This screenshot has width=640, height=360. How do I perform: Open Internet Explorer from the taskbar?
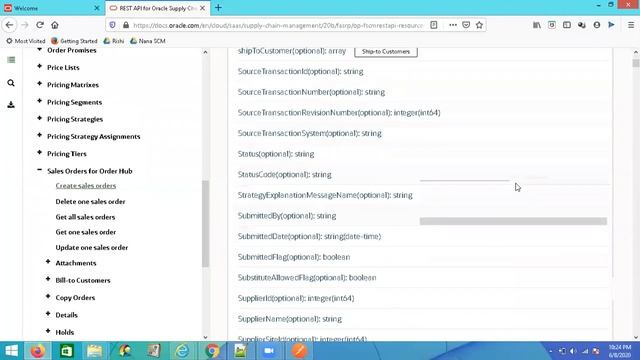pos(182,351)
